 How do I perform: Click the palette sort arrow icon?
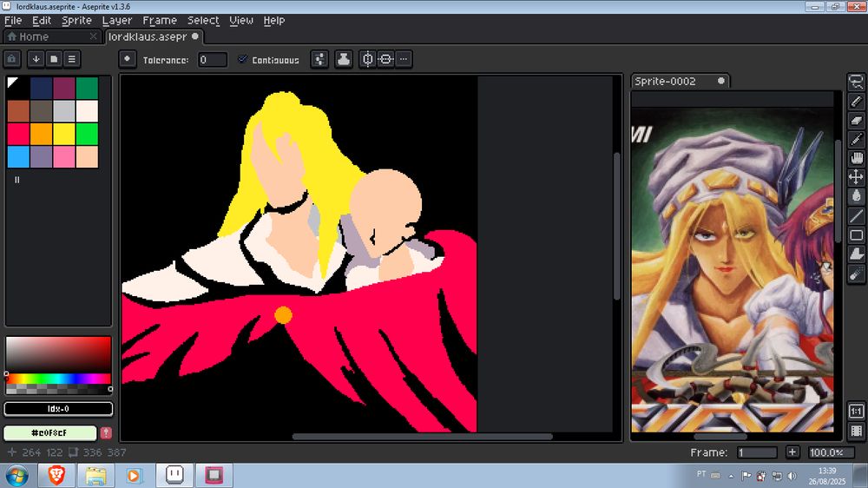36,59
